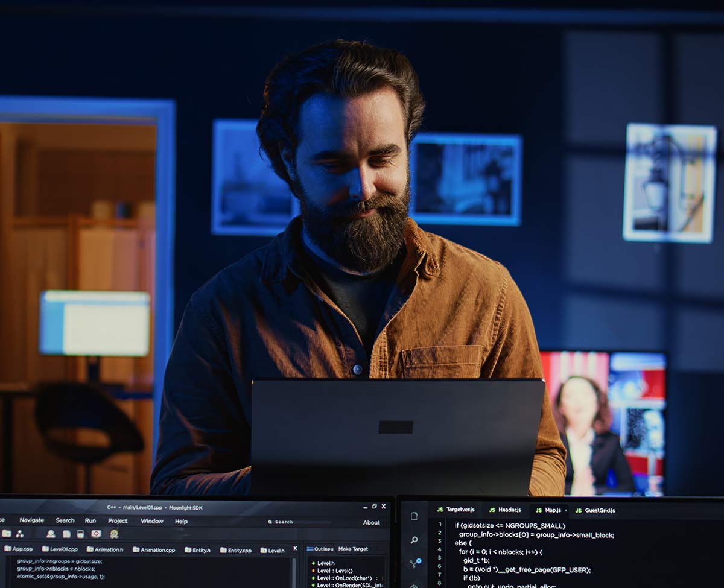Open the Make Target panel tab

coord(353,549)
